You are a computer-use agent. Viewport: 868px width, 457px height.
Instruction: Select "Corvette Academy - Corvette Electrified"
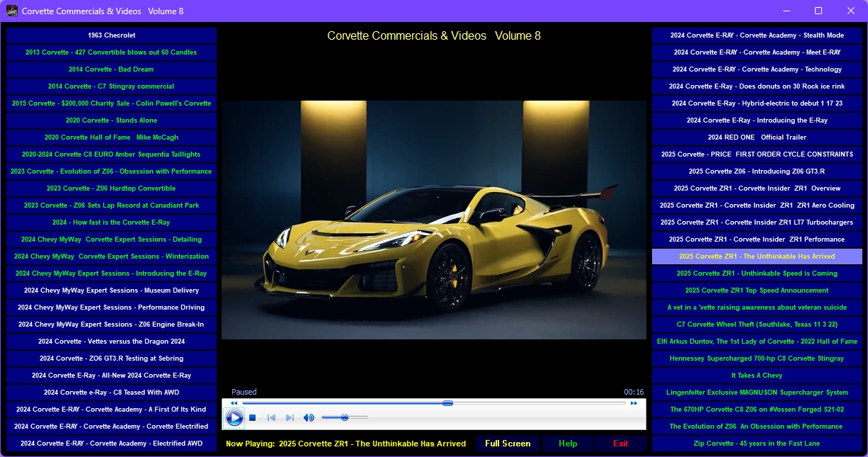111,427
